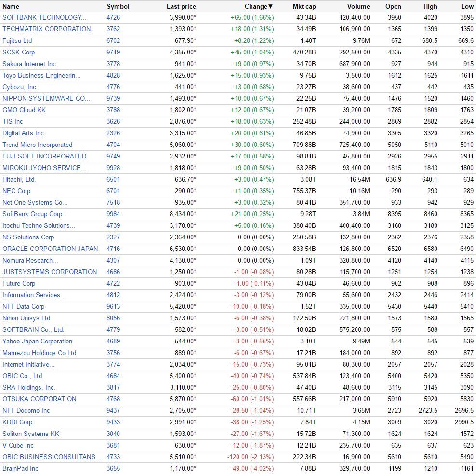
Task: Open OTSUKA CORPORATION link
Action: (40, 399)
